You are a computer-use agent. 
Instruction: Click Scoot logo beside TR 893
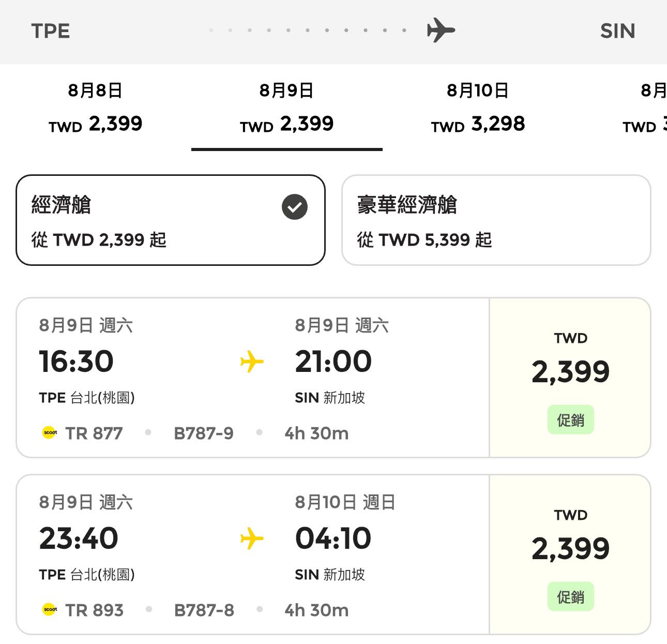pyautogui.click(x=50, y=609)
